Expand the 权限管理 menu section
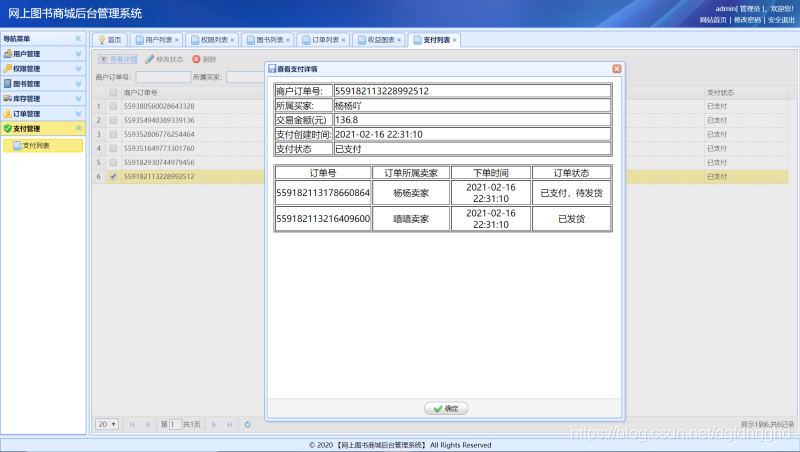 click(x=78, y=68)
